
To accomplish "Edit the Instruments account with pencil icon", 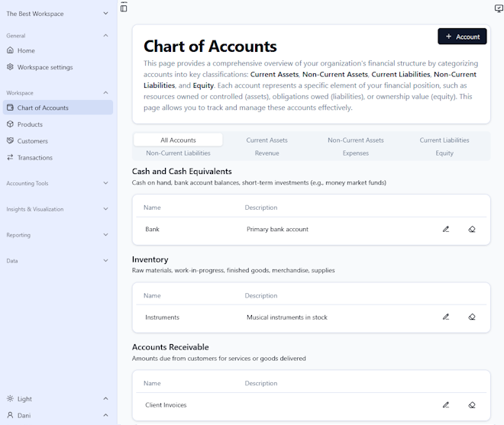I will click(x=446, y=317).
